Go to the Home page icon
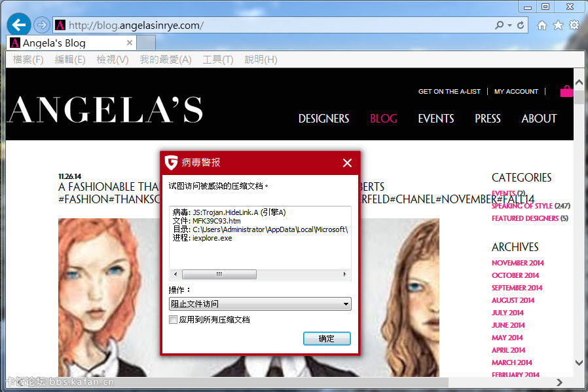The height and width of the screenshot is (392, 588). tap(542, 25)
